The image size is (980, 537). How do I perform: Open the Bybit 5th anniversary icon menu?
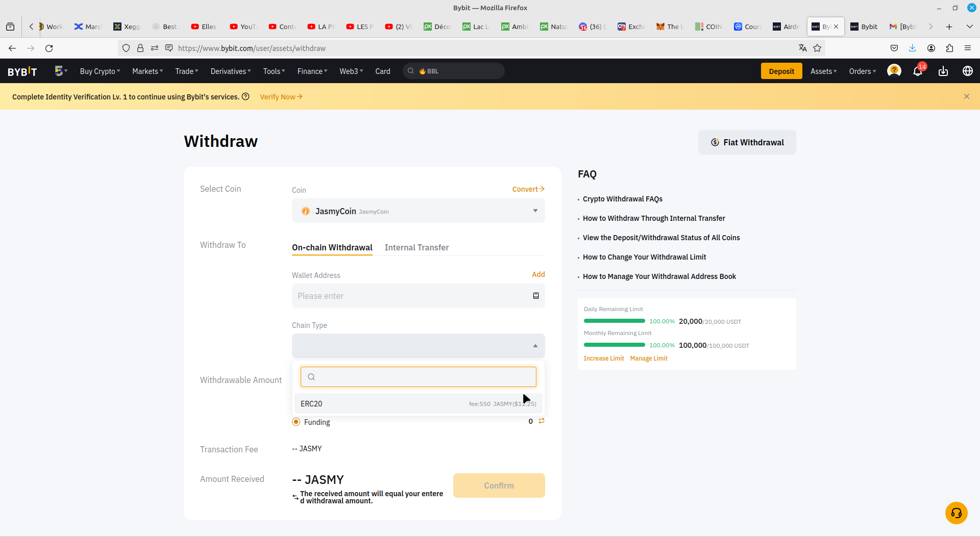(x=61, y=71)
